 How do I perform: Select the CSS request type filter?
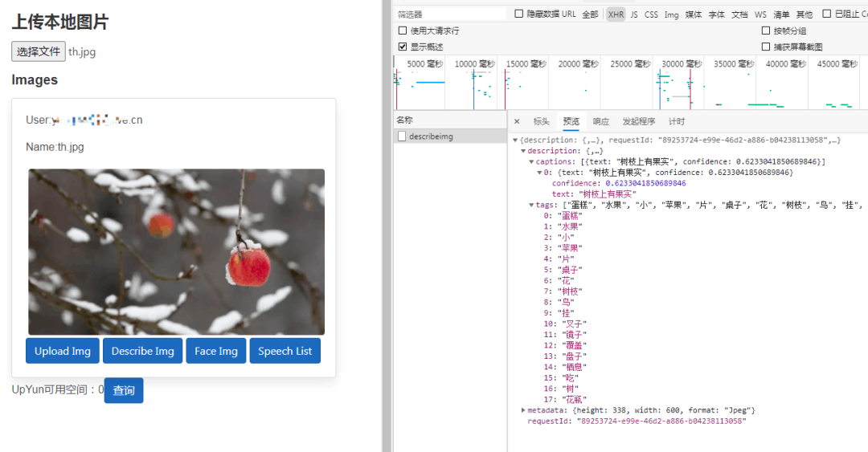point(651,14)
